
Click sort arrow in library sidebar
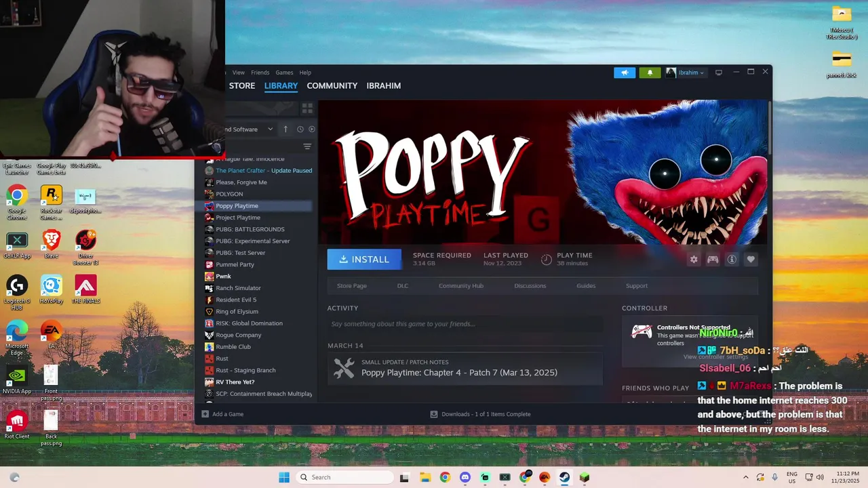(x=285, y=129)
